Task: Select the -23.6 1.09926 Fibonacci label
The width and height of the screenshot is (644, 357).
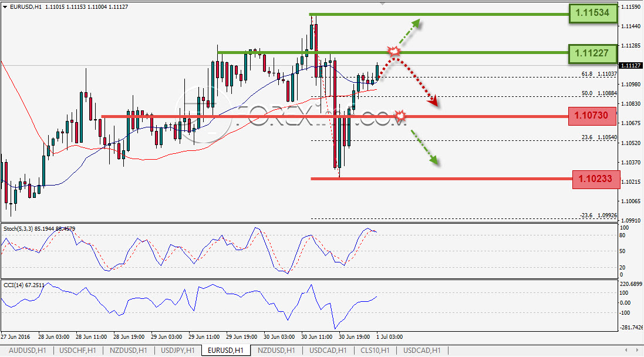Action: click(x=598, y=215)
